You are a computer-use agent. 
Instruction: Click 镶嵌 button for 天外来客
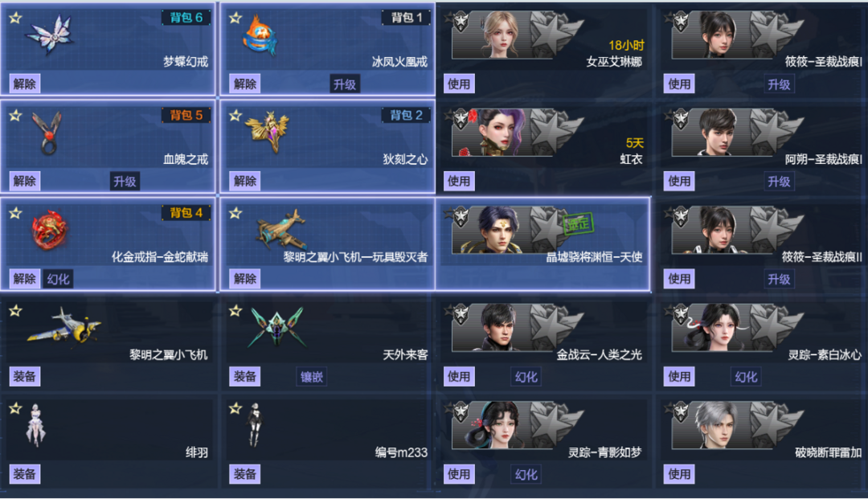tap(312, 377)
